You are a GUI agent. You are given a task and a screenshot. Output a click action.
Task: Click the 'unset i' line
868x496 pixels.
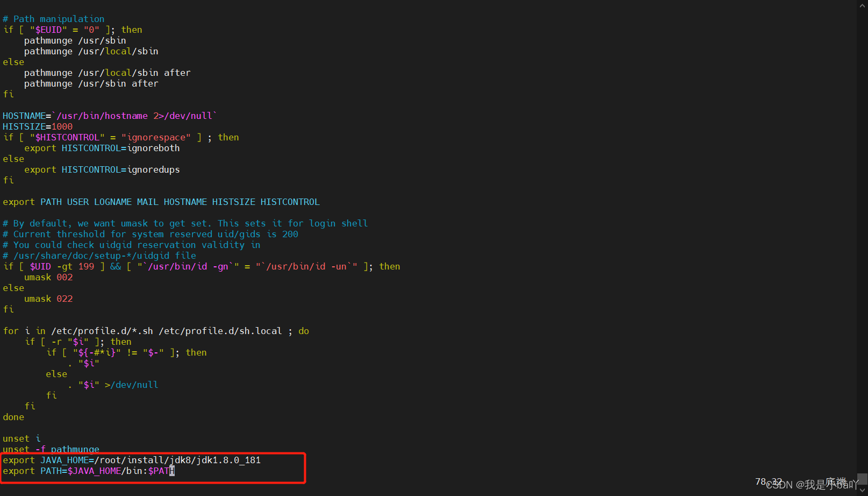pyautogui.click(x=21, y=438)
